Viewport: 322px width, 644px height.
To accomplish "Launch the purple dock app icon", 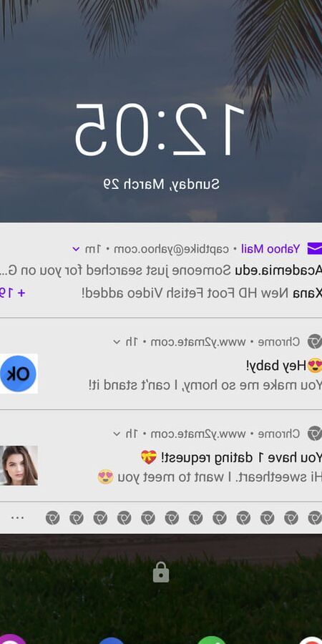I will (11, 640).
